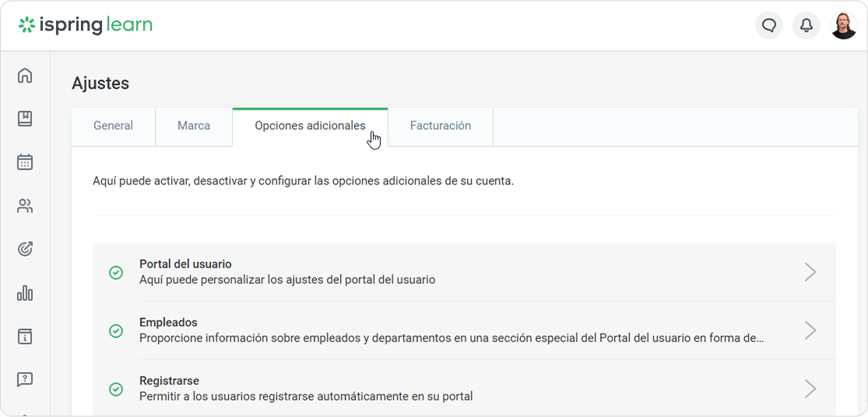
Task: Open the notifications bell
Action: point(807,26)
